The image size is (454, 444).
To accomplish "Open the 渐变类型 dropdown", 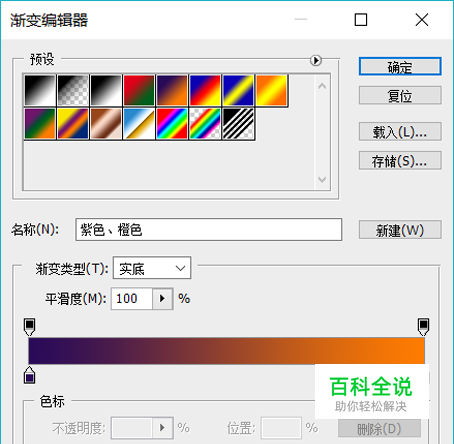I will click(x=152, y=268).
